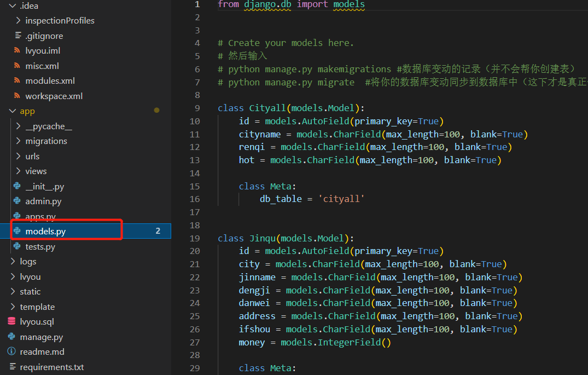588x375 pixels.
Task: Click line number 9 in the gutter
Action: tap(197, 108)
